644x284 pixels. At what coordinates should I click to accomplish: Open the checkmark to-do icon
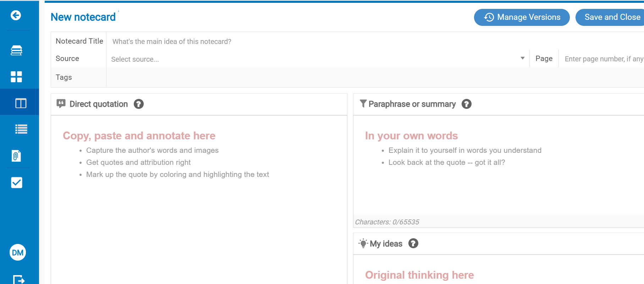[17, 183]
